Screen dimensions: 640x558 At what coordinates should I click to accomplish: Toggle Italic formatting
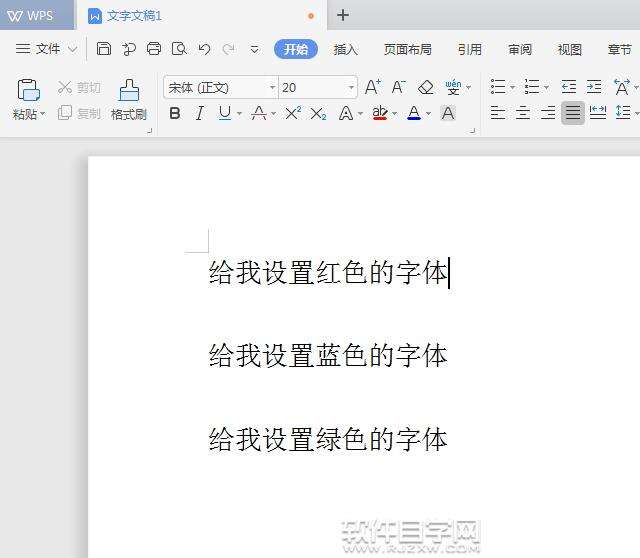coord(200,113)
